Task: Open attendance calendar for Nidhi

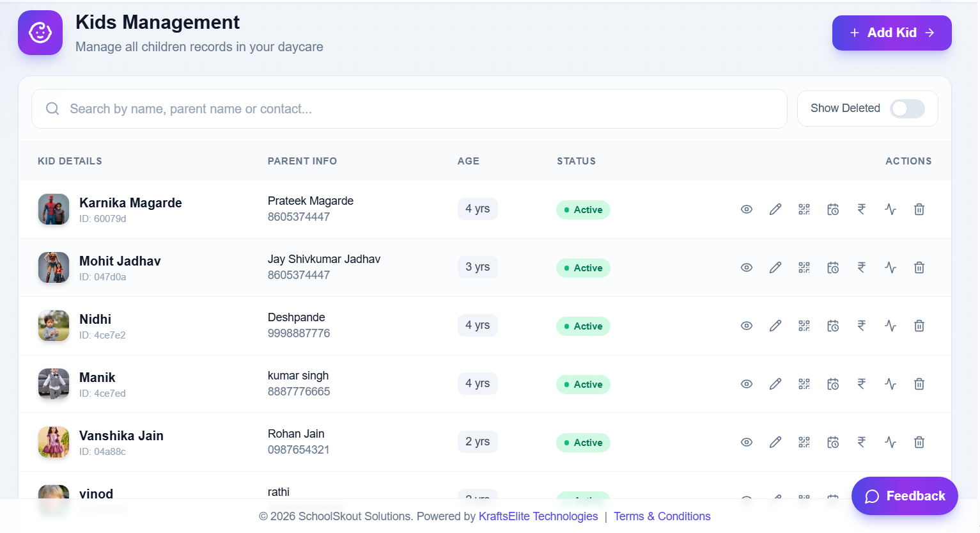Action: pyautogui.click(x=833, y=325)
